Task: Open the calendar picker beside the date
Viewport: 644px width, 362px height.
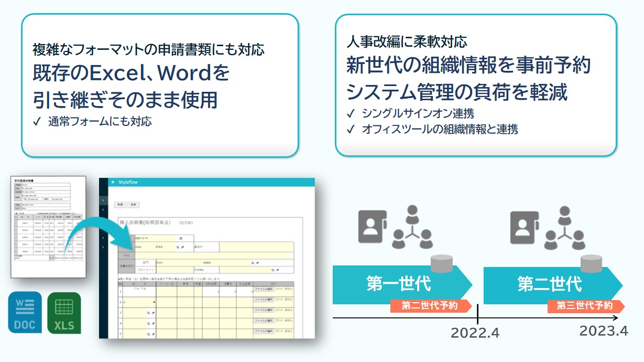Action: 181,238
